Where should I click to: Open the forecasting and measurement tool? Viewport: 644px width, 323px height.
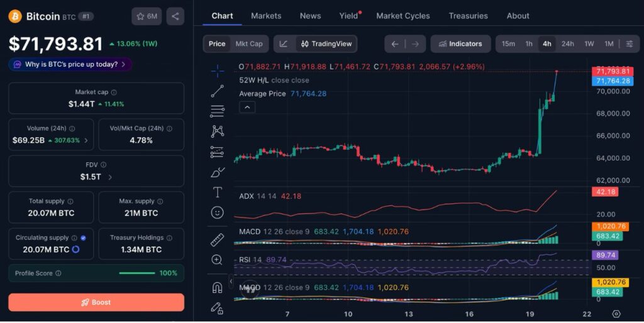[217, 152]
